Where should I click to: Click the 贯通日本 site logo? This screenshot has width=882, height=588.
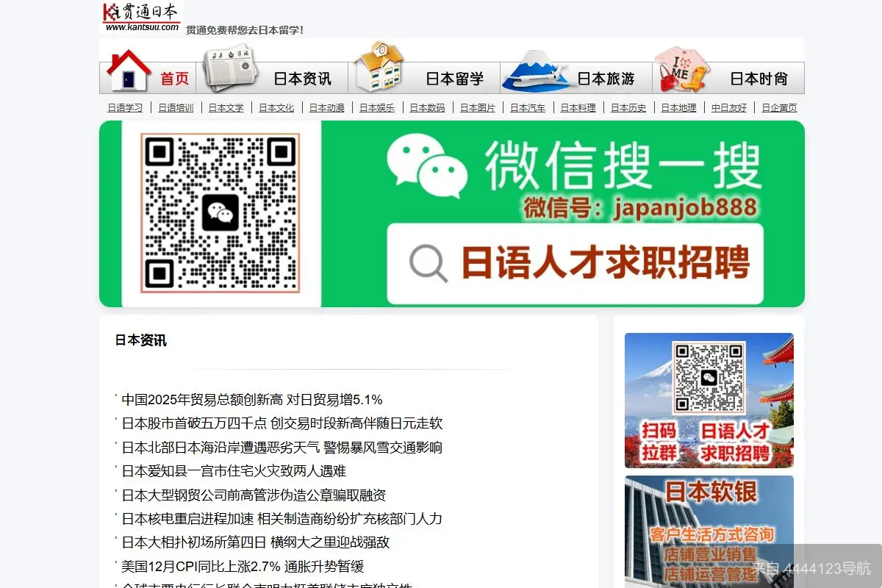pos(140,16)
